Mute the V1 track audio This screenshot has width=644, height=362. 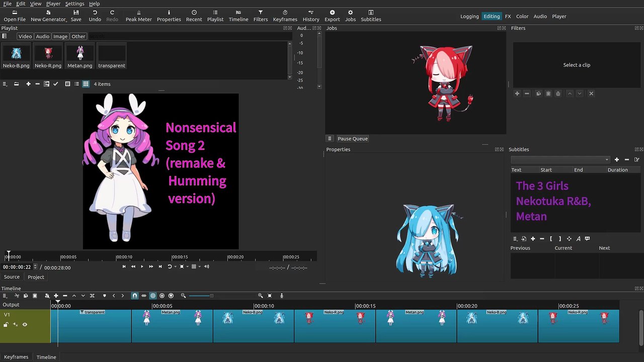(x=15, y=325)
